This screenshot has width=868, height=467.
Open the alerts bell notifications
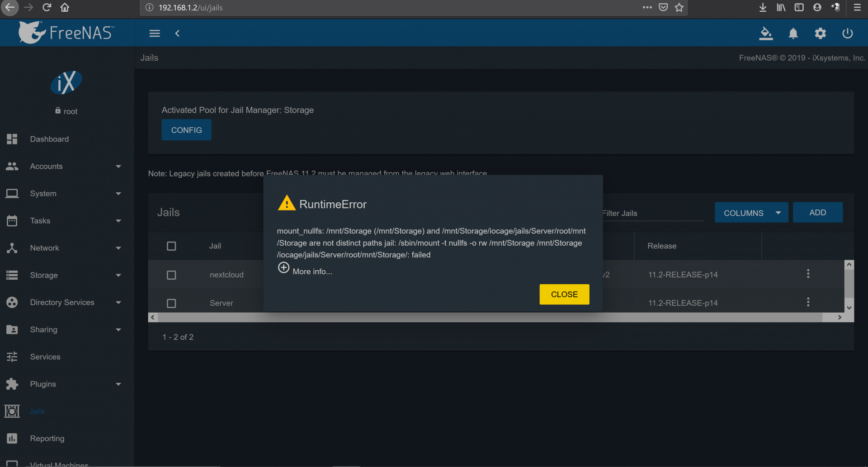793,33
